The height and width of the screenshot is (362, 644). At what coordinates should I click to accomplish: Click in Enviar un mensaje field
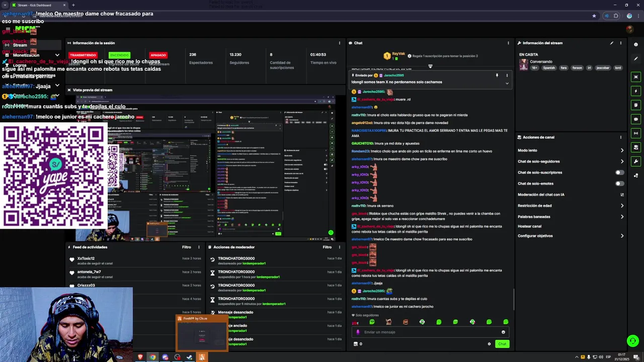(430, 332)
